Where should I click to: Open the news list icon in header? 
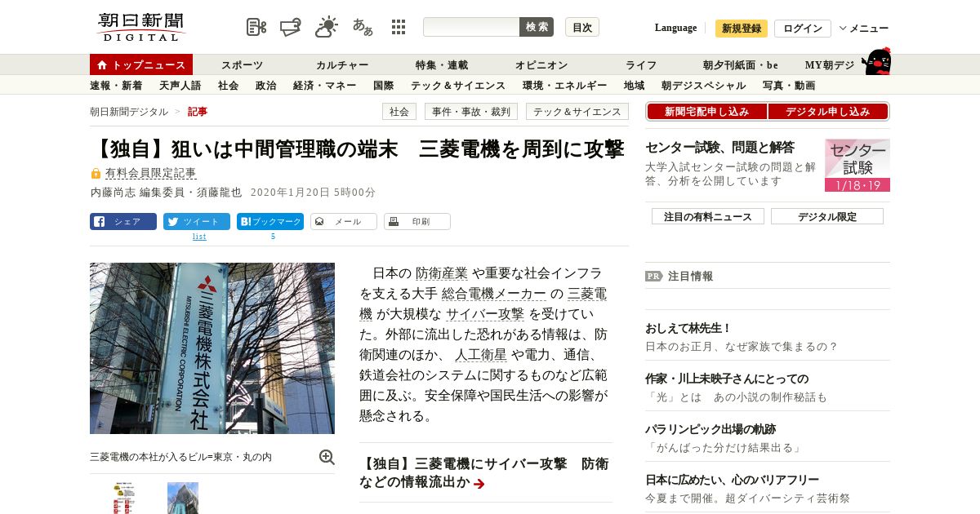[x=256, y=27]
